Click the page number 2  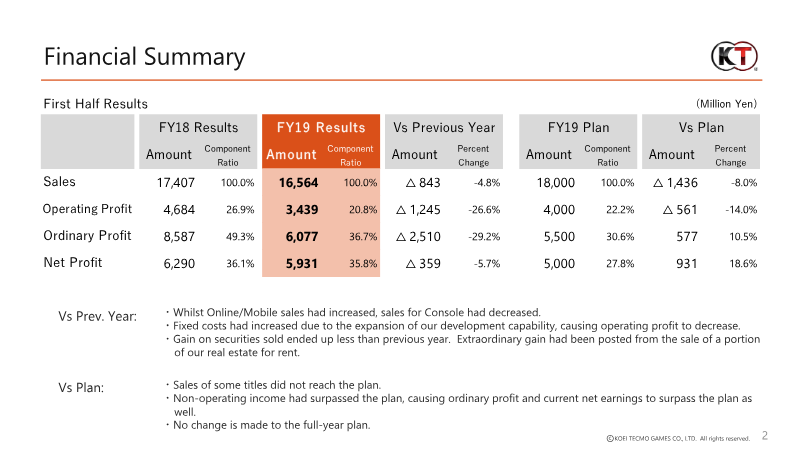coord(765,436)
